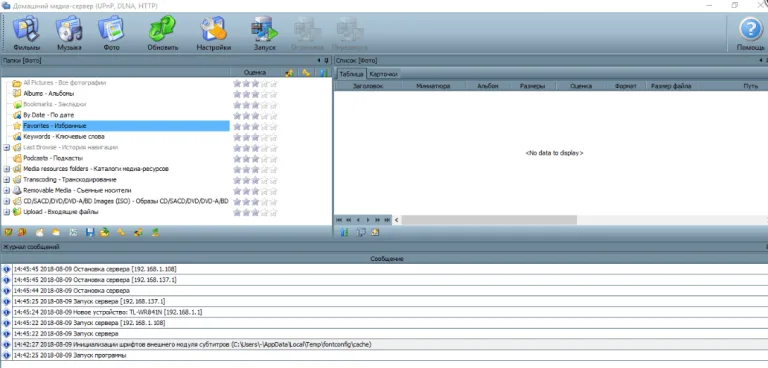Select Podcasts - Подкасты
Viewport: 768px width, 368px height.
(x=53, y=158)
